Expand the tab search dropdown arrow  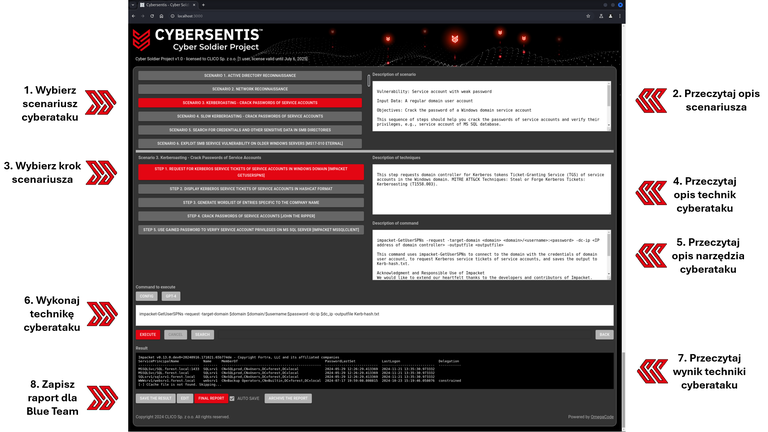tap(133, 5)
